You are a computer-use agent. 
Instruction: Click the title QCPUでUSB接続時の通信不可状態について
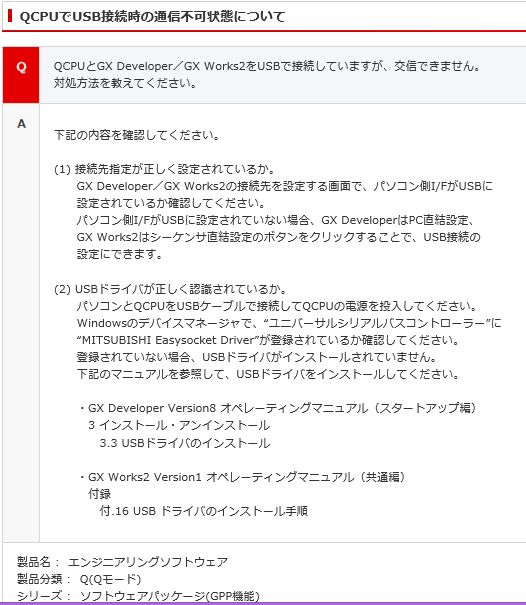[152, 17]
